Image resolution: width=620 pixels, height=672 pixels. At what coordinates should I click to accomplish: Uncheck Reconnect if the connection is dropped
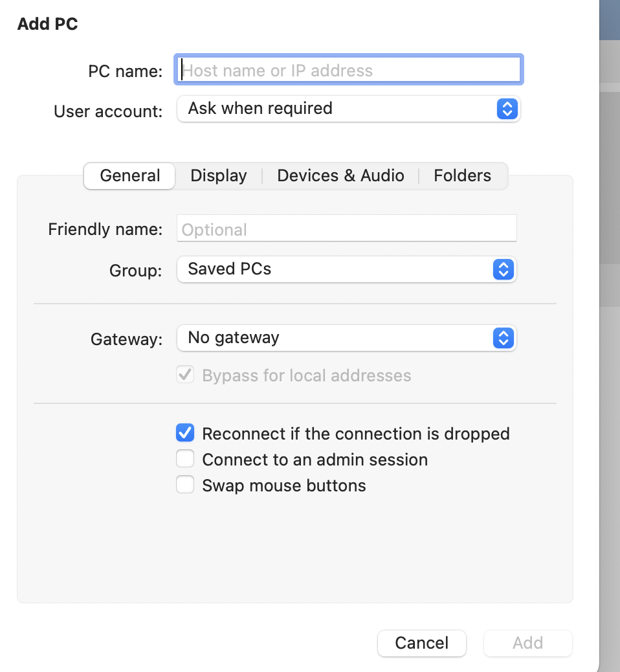click(186, 433)
